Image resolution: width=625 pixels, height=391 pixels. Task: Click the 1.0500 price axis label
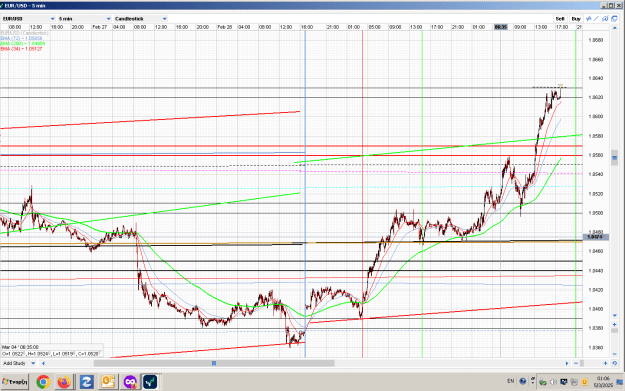point(596,213)
